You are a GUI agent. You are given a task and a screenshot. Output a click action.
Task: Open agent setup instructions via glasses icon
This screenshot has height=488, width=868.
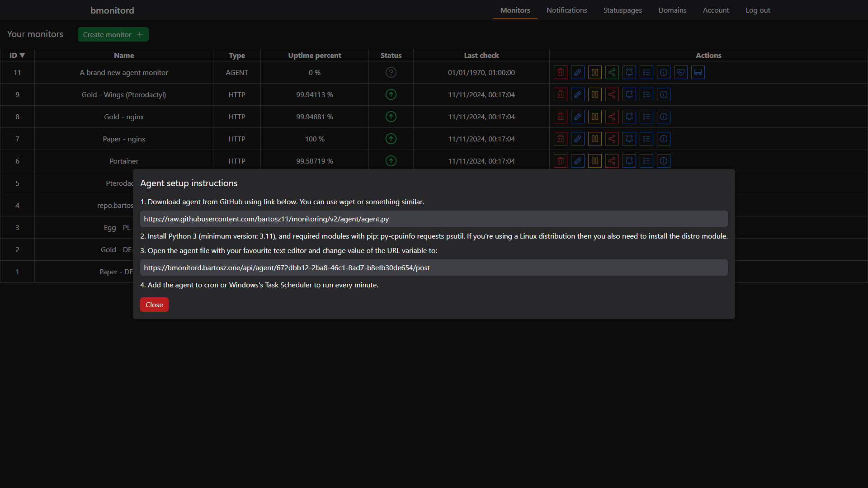pos(698,72)
